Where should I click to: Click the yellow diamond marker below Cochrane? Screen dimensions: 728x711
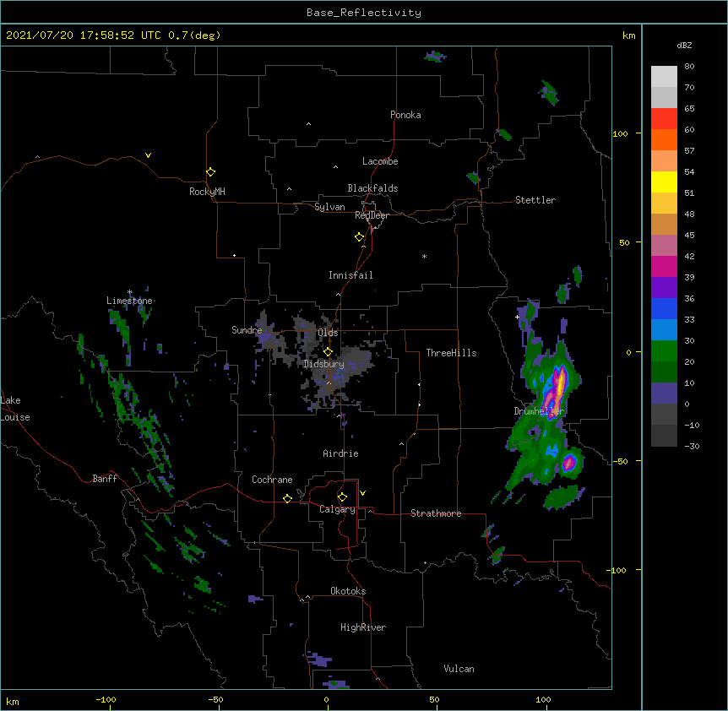click(x=287, y=498)
